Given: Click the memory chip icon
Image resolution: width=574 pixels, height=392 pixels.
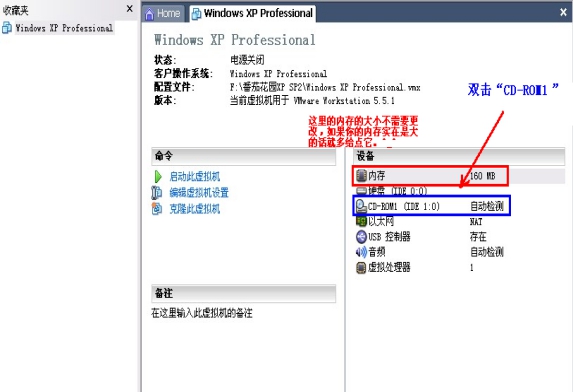Looking at the screenshot, I should tap(361, 176).
